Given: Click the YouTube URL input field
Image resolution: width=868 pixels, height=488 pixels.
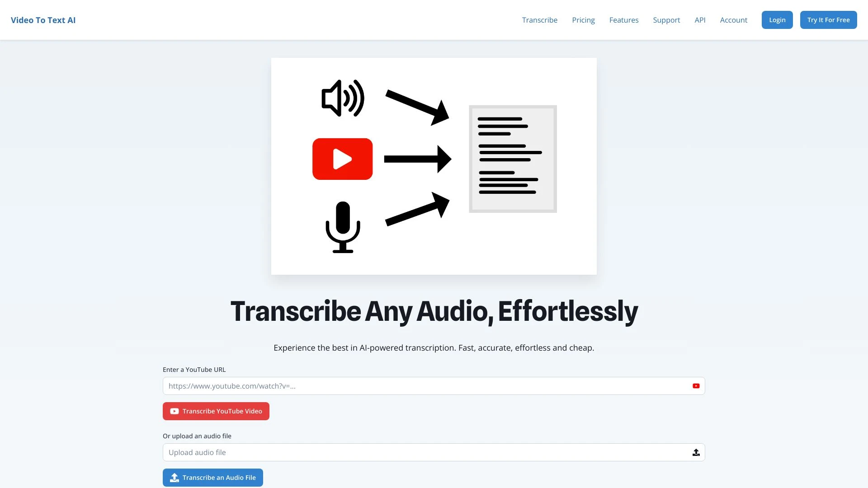Looking at the screenshot, I should (x=407, y=386).
